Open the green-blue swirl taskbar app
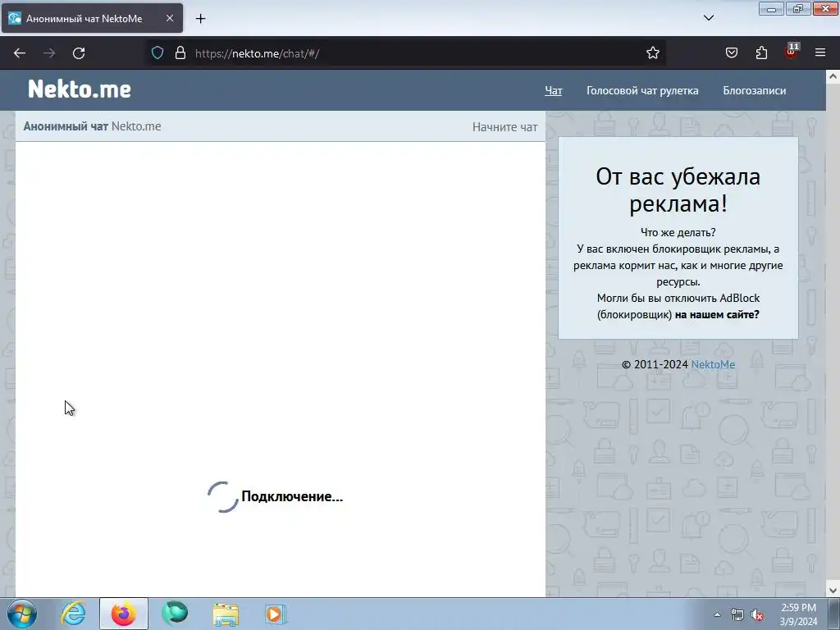Image resolution: width=840 pixels, height=630 pixels. [x=175, y=614]
